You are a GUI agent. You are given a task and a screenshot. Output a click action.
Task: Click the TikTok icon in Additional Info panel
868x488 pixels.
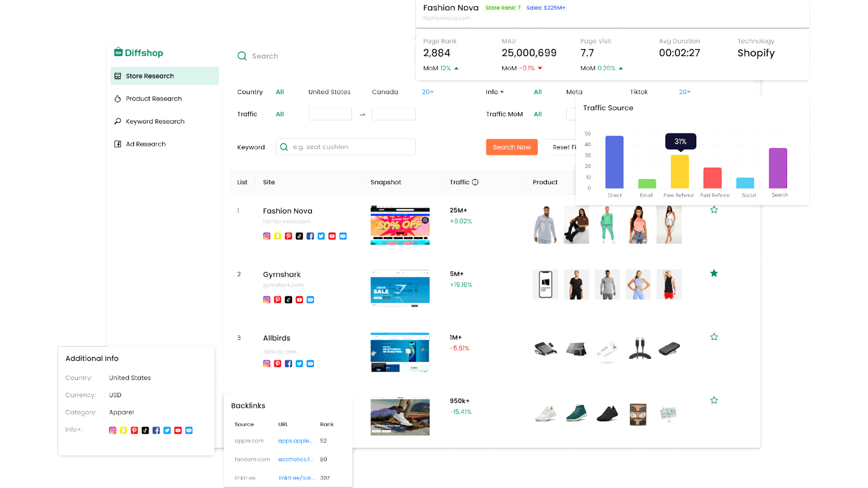[x=145, y=430]
